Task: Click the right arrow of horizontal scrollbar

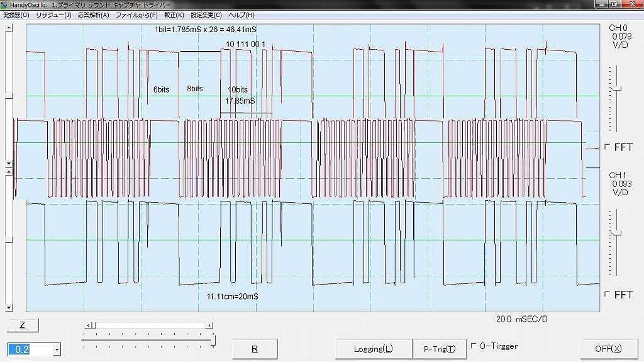Action: (x=209, y=325)
